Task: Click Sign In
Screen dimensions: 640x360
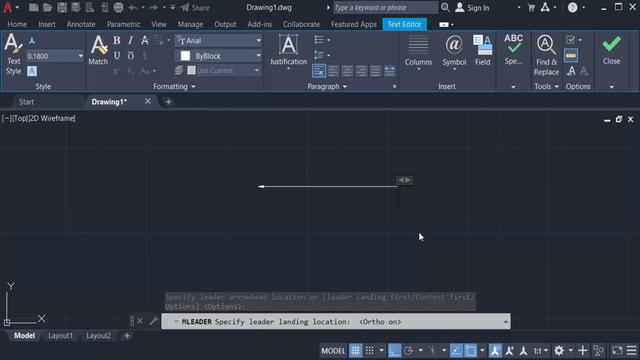Action: [472, 7]
